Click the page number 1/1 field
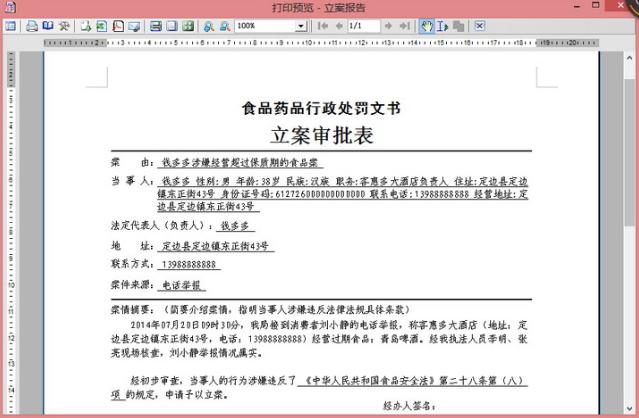Screen dimensions: 639x418 pos(362,26)
